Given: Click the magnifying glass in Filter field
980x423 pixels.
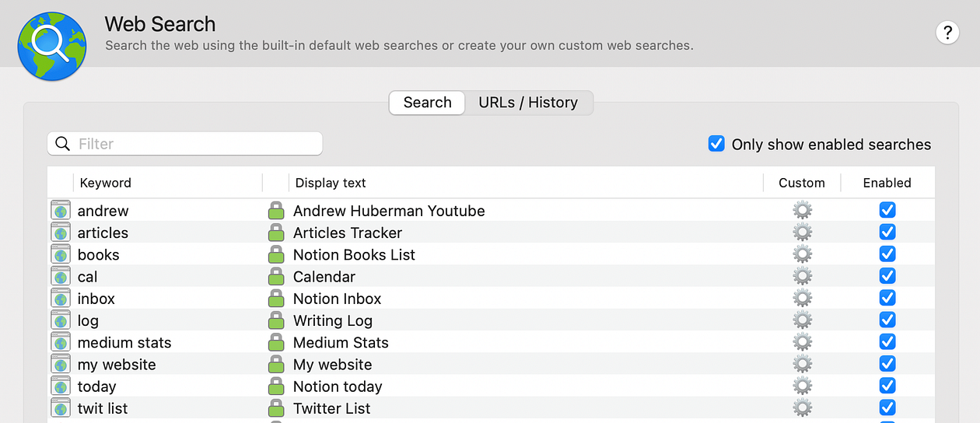Looking at the screenshot, I should click(x=63, y=144).
